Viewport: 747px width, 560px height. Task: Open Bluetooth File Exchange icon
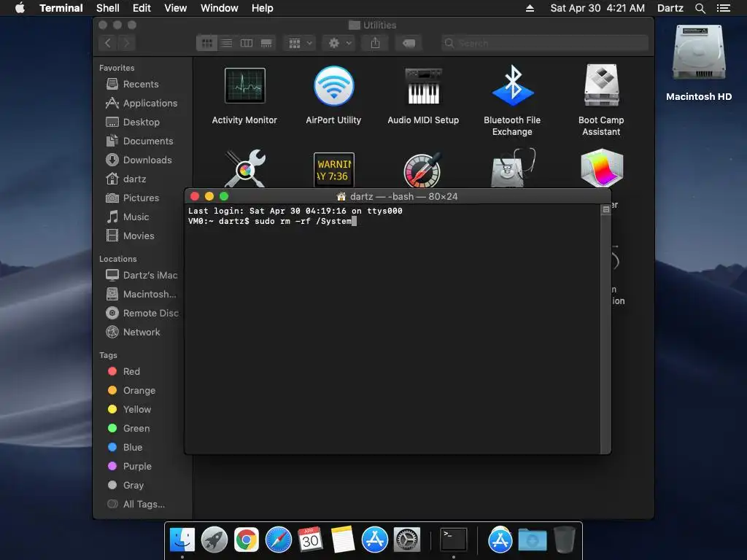[x=512, y=86]
